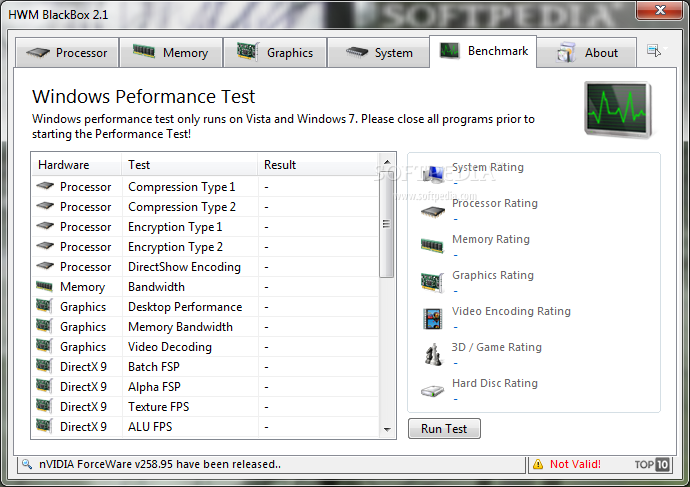Click the Not Valid warning icon
690x487 pixels.
tap(538, 464)
